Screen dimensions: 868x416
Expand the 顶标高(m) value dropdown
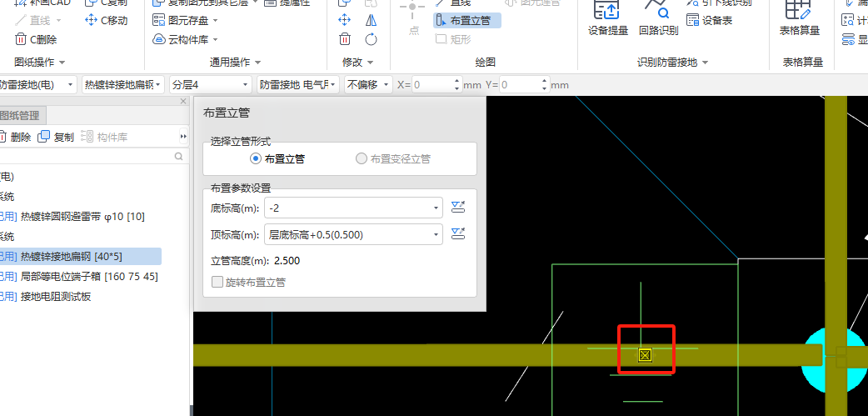tap(436, 234)
